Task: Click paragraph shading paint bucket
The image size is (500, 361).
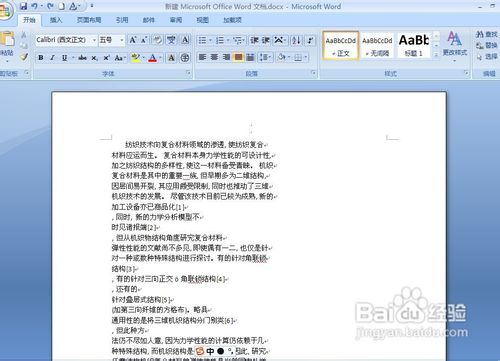Action: coord(281,57)
